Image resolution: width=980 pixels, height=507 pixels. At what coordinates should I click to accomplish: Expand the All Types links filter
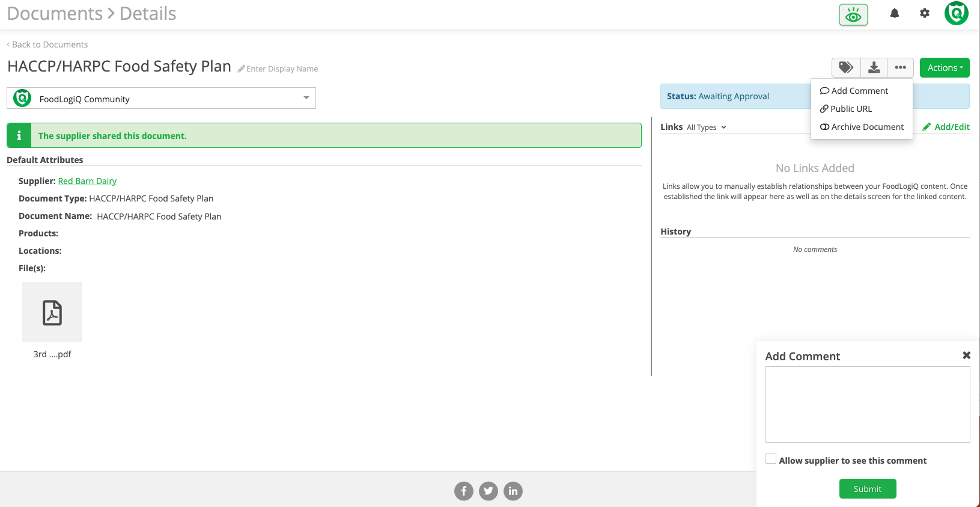tap(707, 128)
